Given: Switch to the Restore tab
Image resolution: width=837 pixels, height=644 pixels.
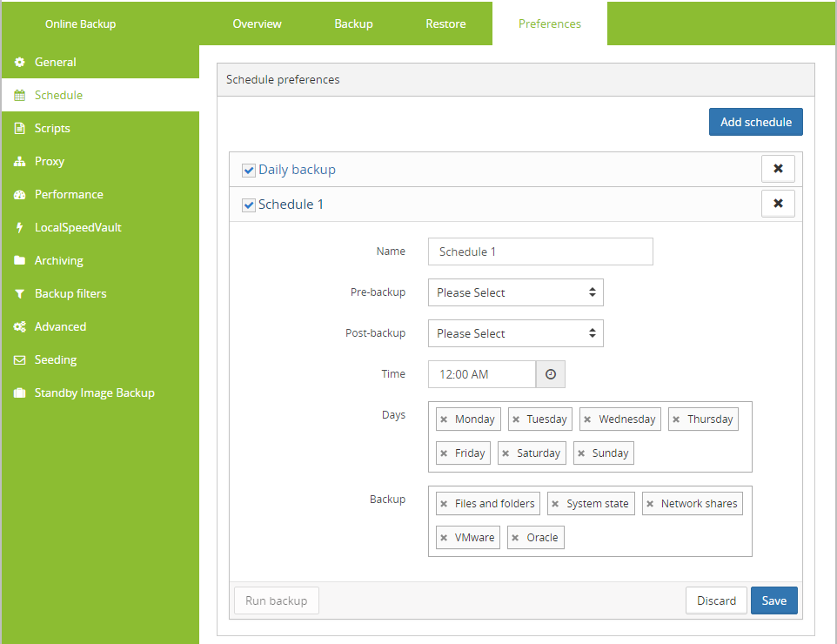Looking at the screenshot, I should 445,23.
